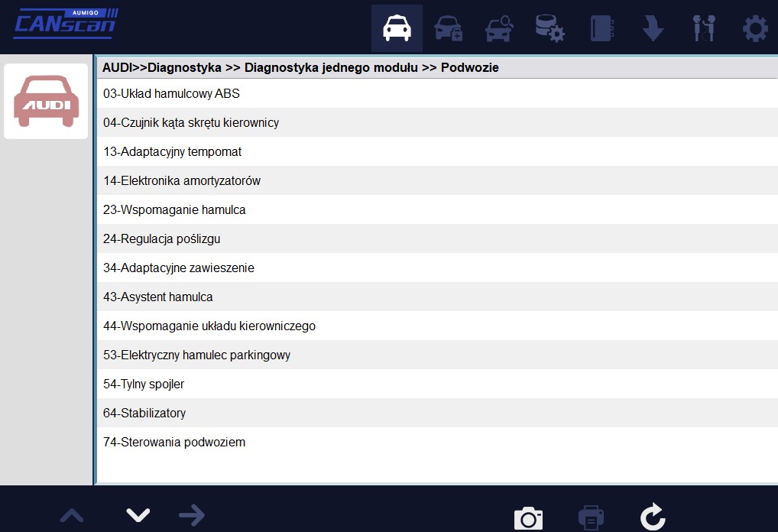Take a screenshot with camera icon
The image size is (778, 532).
(x=528, y=518)
